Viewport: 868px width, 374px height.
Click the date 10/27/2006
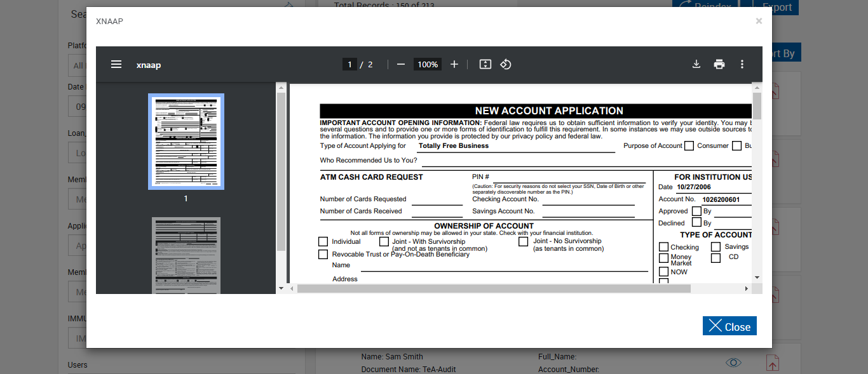(694, 187)
